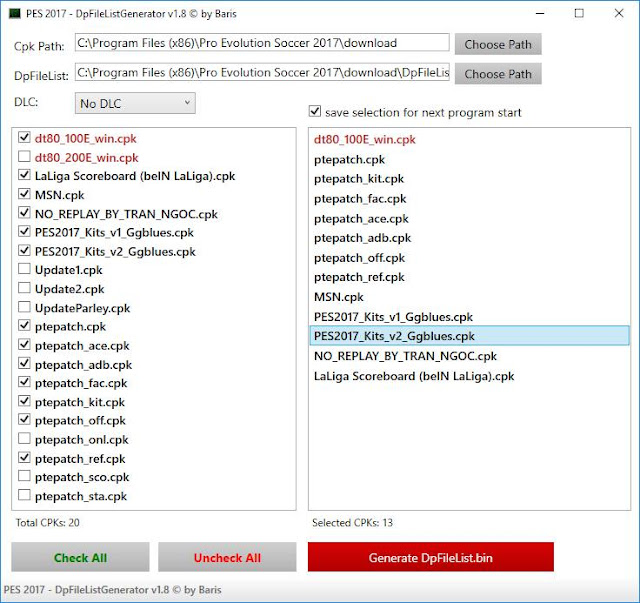Uncheck the ptepatch.cpk checkbox

(x=24, y=326)
